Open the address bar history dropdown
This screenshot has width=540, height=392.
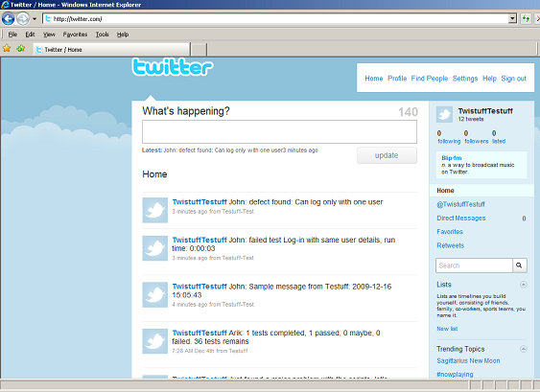click(512, 18)
